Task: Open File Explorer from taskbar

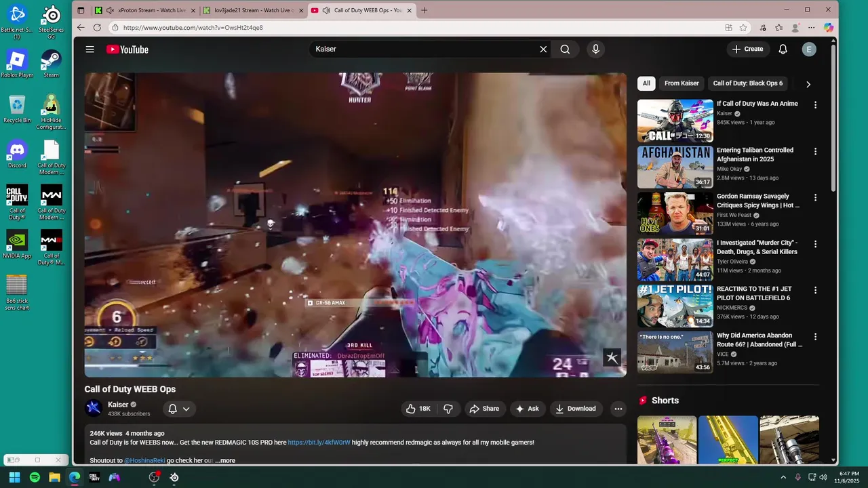Action: point(54,477)
